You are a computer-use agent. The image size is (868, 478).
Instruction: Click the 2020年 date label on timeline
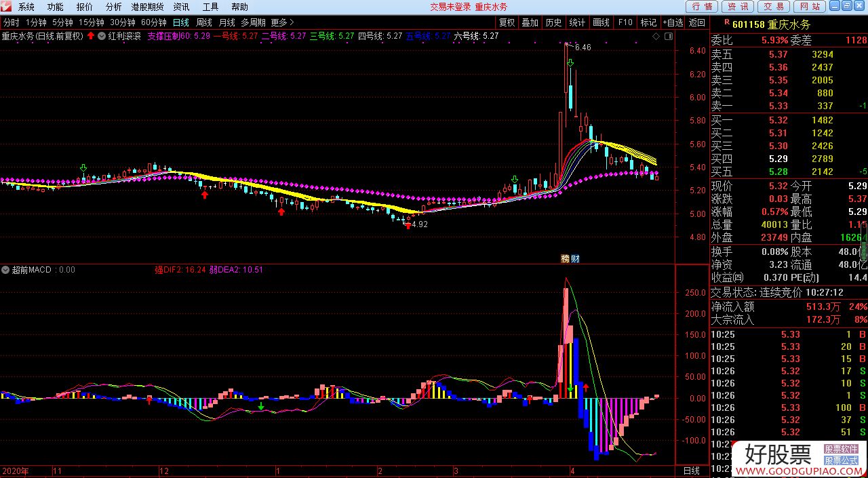tap(16, 471)
